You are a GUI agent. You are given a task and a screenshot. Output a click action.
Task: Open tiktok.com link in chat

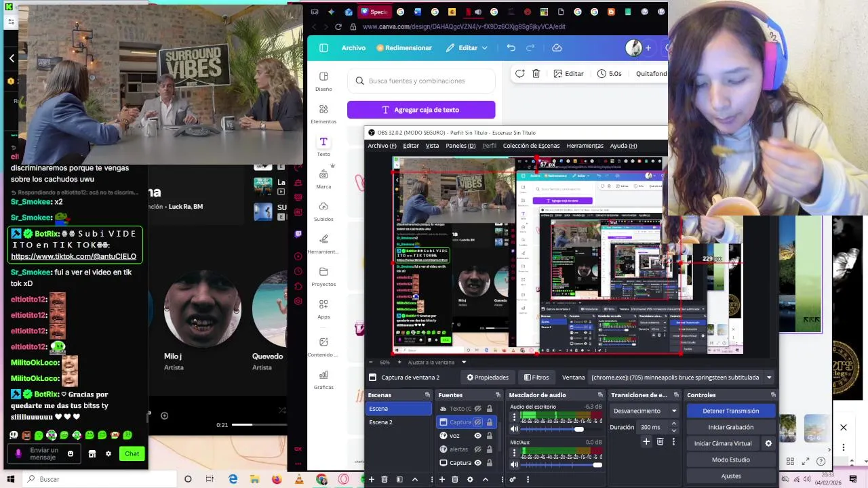coord(73,257)
